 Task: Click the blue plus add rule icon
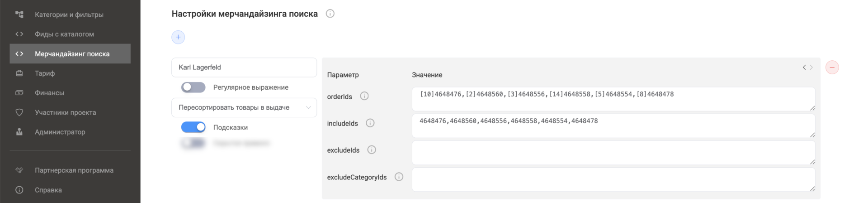tap(178, 37)
